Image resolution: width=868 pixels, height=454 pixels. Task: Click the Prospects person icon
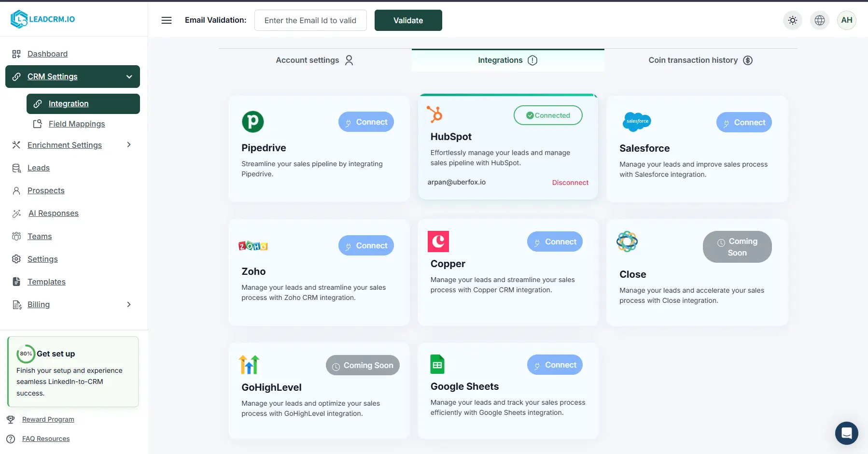click(16, 191)
